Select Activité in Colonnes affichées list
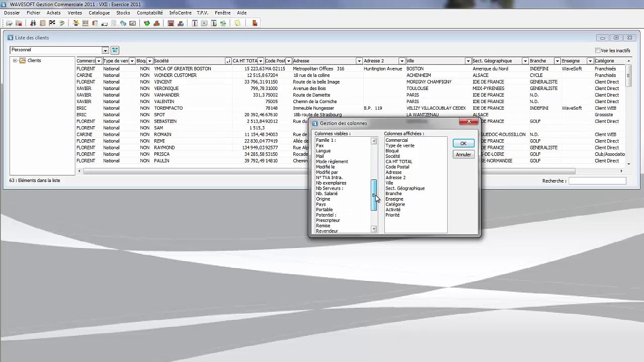Screen dimensions: 644x362 393,210
